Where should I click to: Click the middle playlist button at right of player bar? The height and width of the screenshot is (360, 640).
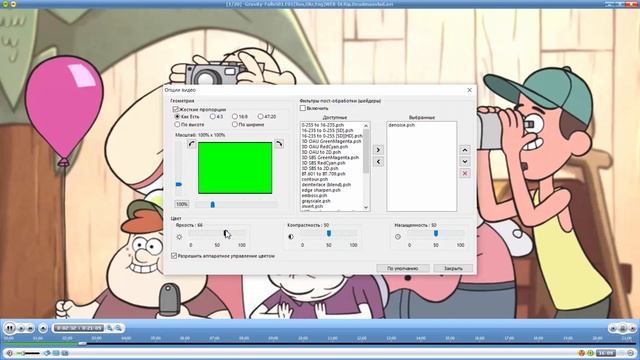[x=623, y=328]
